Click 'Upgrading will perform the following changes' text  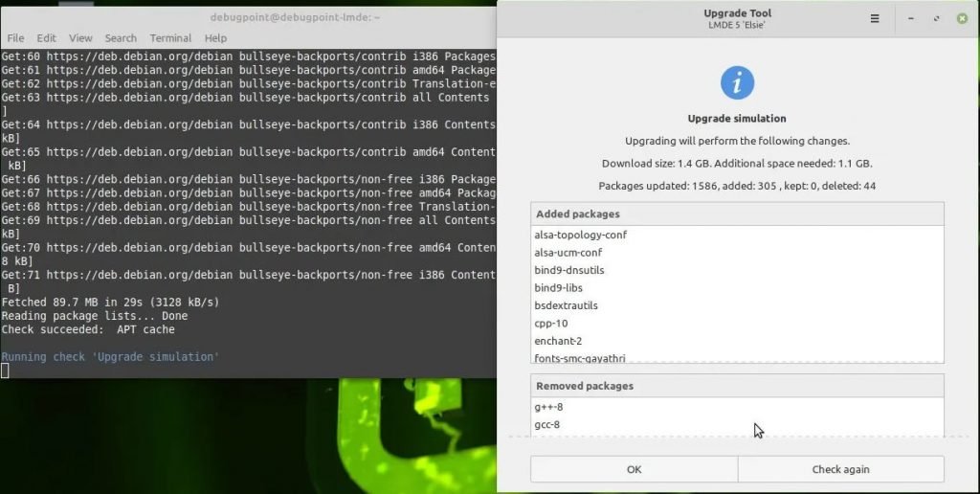[x=737, y=142]
